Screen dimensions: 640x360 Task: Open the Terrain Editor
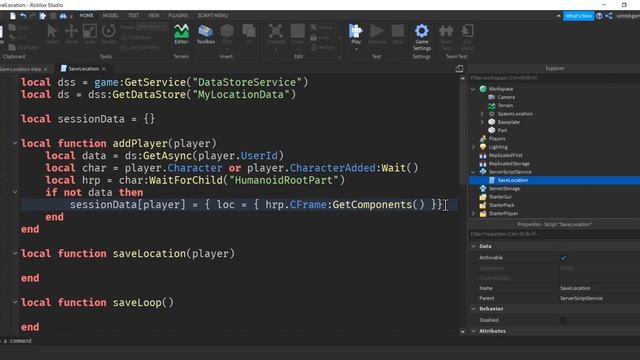tap(181, 34)
